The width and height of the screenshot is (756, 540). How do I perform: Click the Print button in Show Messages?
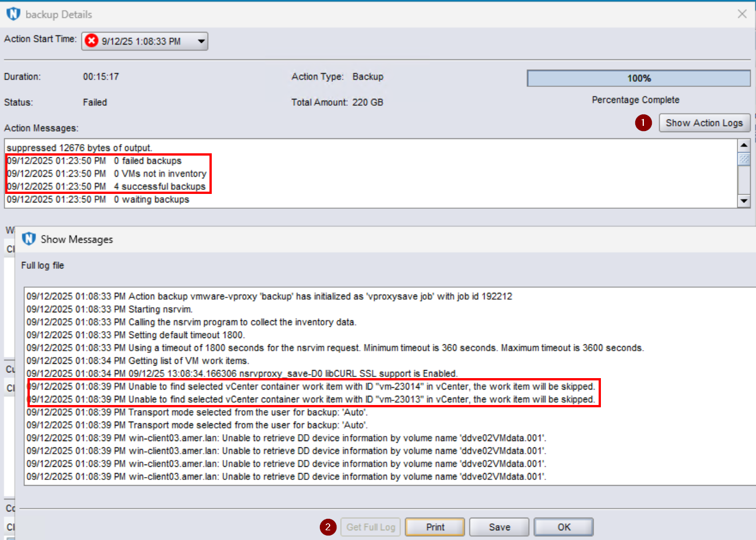click(x=434, y=527)
